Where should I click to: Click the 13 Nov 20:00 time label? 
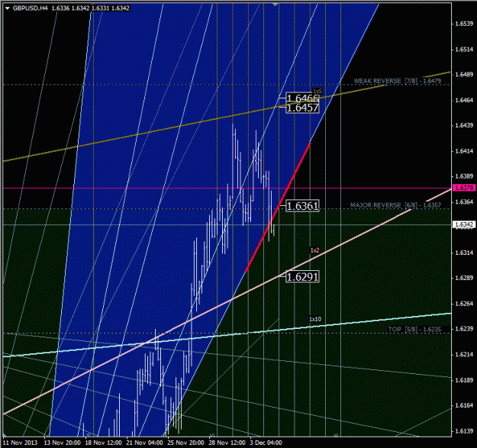pyautogui.click(x=62, y=443)
